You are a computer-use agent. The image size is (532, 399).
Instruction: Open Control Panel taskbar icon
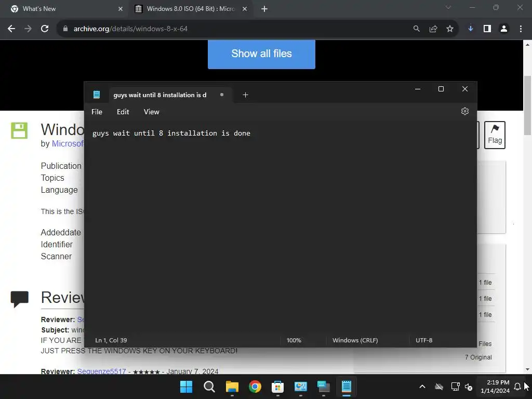[x=301, y=387]
